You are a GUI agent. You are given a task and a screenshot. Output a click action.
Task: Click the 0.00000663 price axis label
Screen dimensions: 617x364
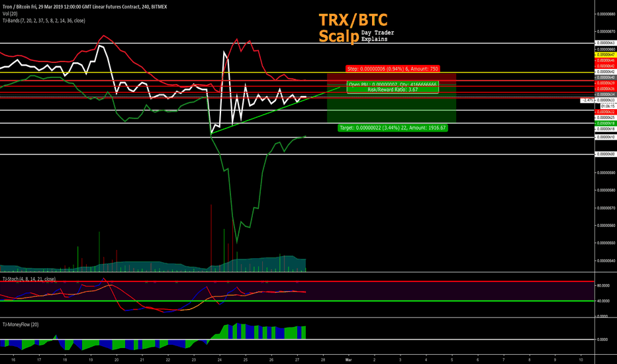tap(606, 43)
